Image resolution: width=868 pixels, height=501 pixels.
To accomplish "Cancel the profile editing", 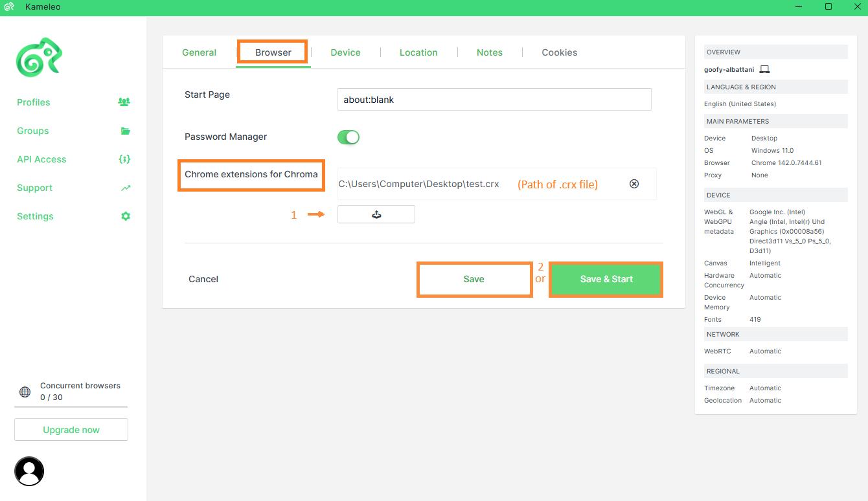I will pyautogui.click(x=203, y=279).
